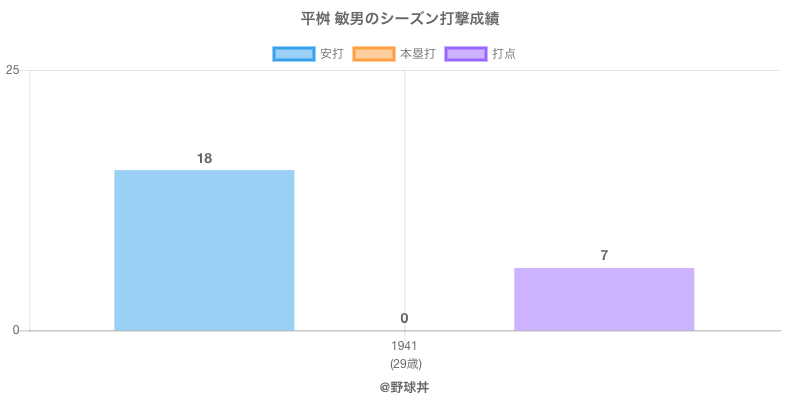Open the @野球丼 credit link

tap(404, 386)
